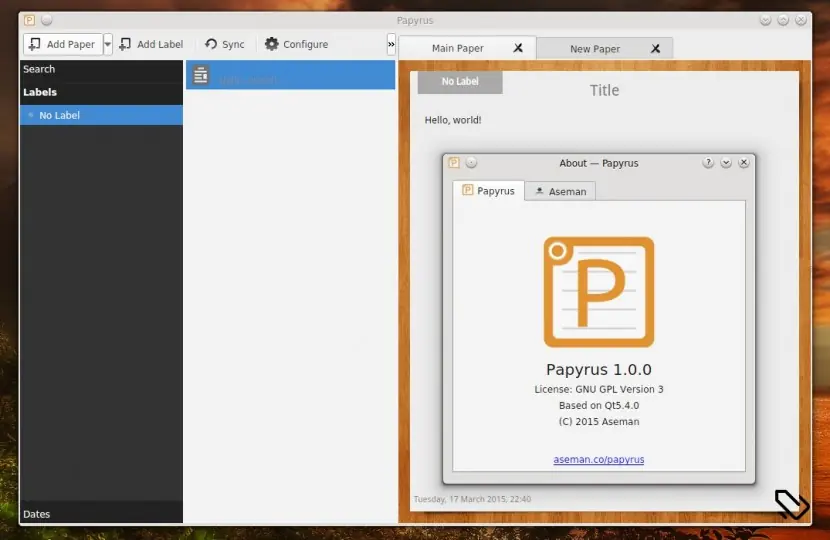The height and width of the screenshot is (540, 830).
Task: Open the aseman.co/papyrus link
Action: [599, 460]
